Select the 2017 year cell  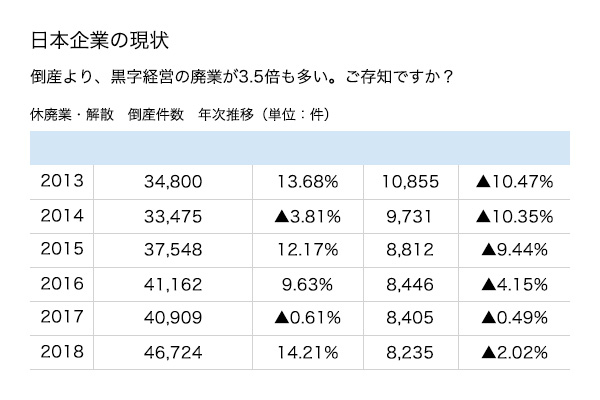coord(62,318)
